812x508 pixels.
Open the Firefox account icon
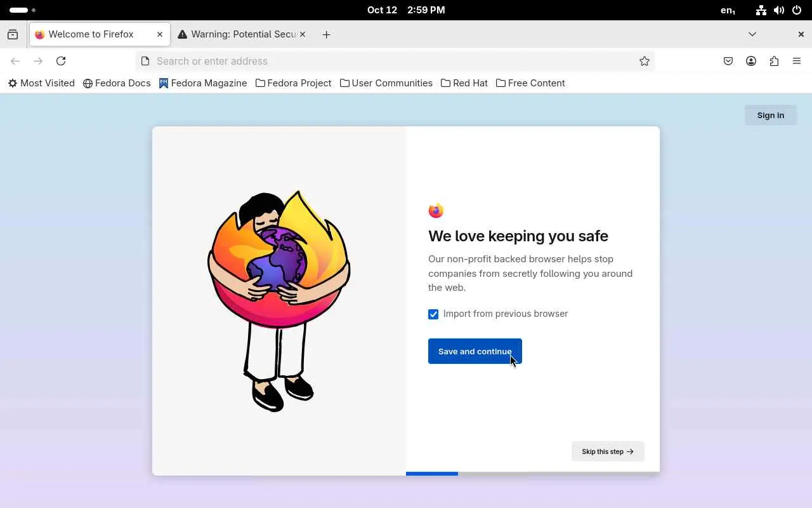pyautogui.click(x=751, y=61)
